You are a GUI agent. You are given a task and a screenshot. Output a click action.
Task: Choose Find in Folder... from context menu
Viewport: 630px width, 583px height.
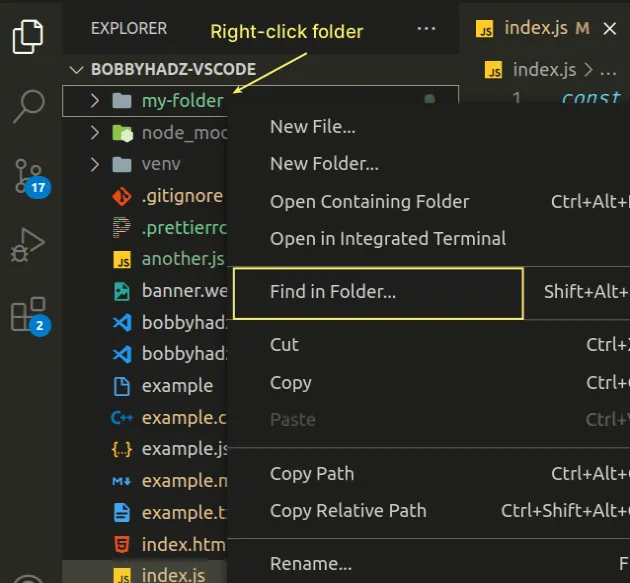(333, 292)
